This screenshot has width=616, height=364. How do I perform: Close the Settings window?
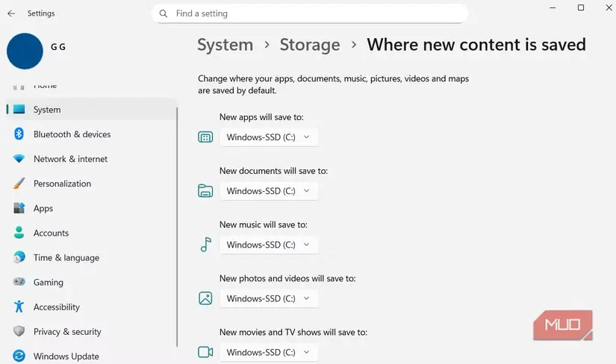click(x=609, y=8)
